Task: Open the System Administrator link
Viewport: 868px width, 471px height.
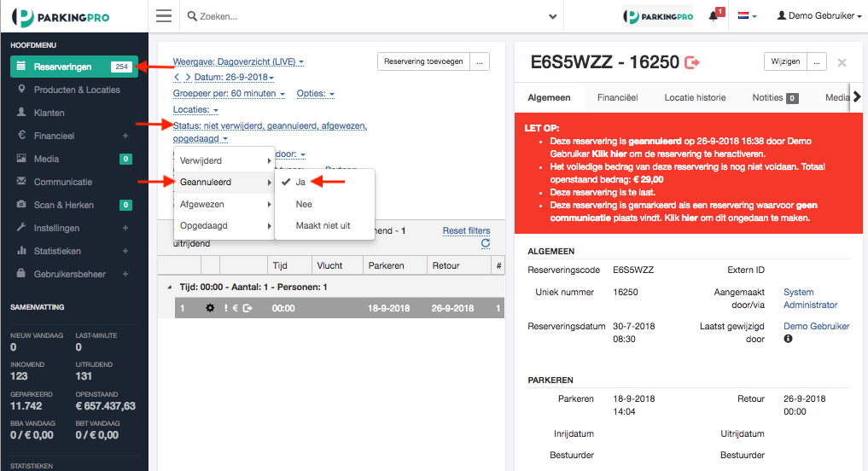Action: (811, 299)
